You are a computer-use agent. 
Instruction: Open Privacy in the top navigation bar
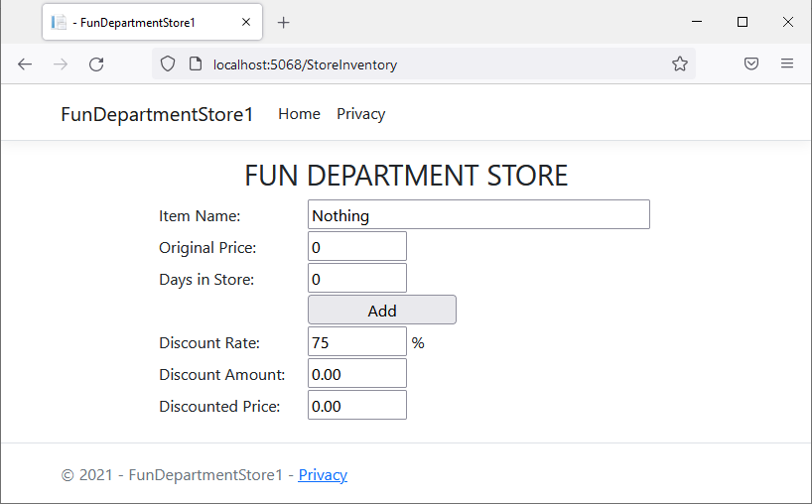coord(361,114)
